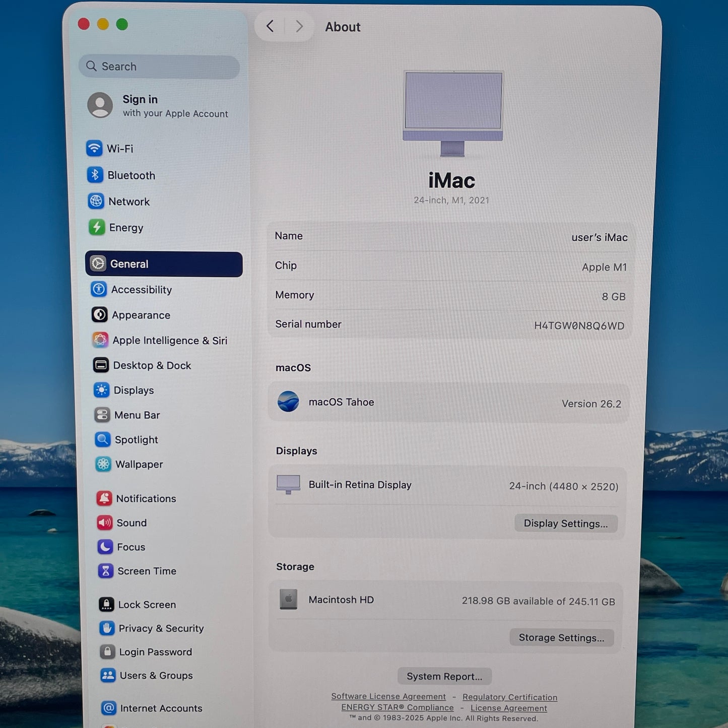Open Appearance settings icon
The width and height of the screenshot is (728, 728).
point(99,315)
